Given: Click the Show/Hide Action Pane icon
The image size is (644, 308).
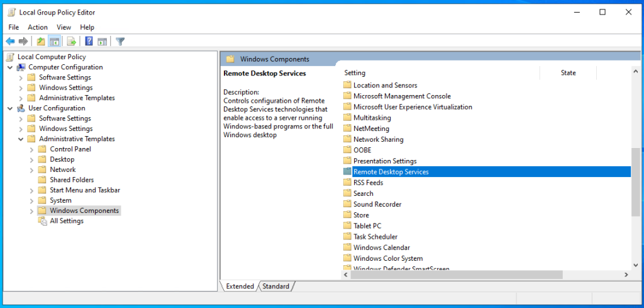Looking at the screenshot, I should point(102,41).
